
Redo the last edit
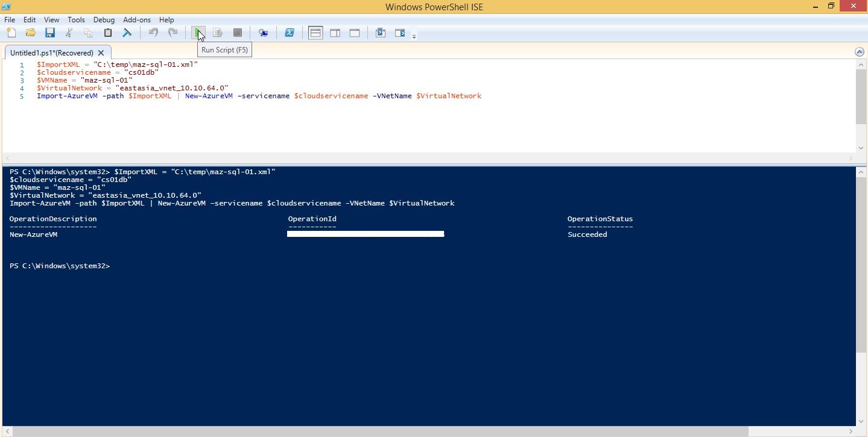(x=173, y=33)
